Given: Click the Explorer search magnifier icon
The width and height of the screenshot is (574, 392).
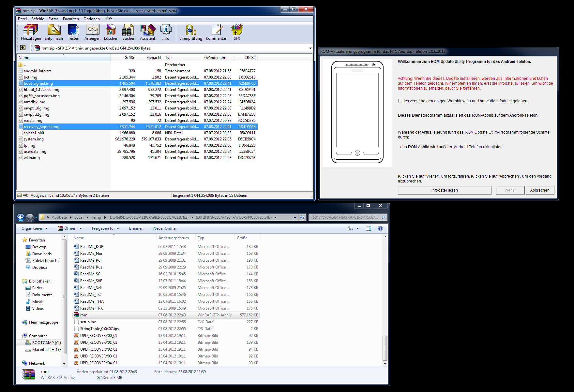Looking at the screenshot, I should tap(383, 217).
